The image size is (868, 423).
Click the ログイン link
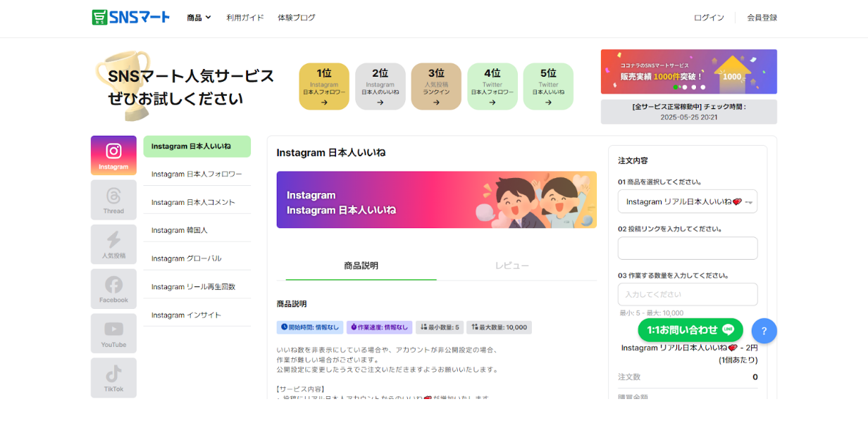coord(709,18)
